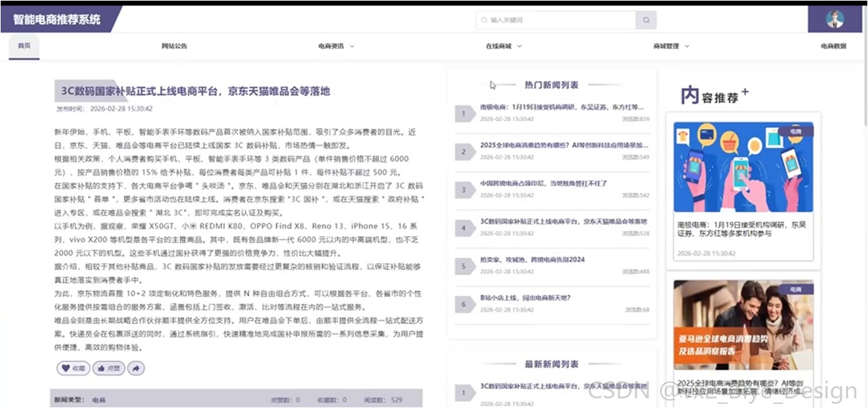The height and width of the screenshot is (408, 868).
Task: Click the 智能电商推荐系统 logo title
Action: [x=57, y=19]
